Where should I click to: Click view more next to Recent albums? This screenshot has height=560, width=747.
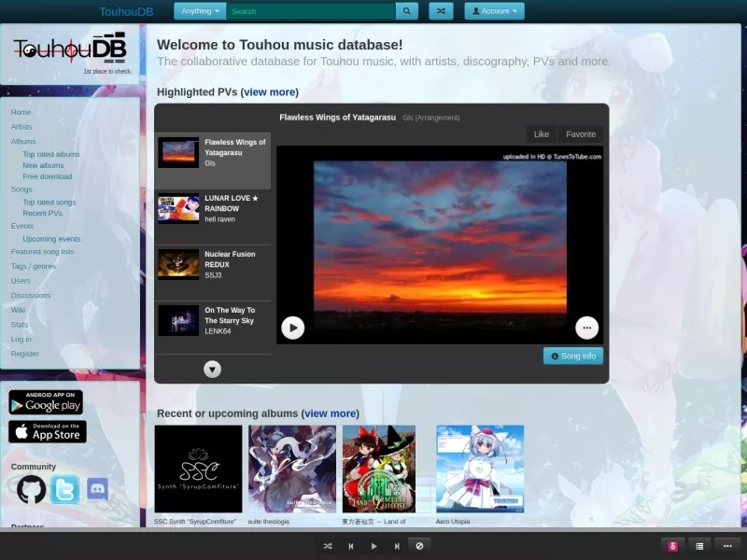click(331, 413)
